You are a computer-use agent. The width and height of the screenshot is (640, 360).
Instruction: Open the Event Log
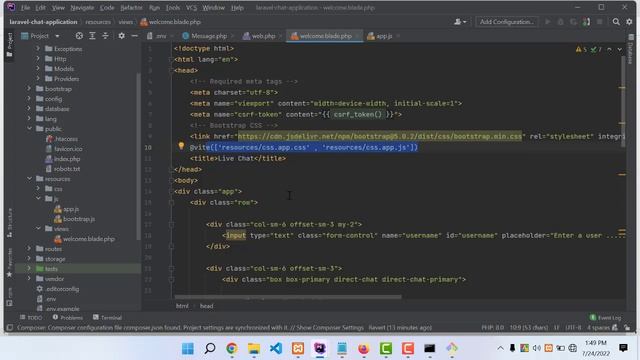tap(606, 318)
